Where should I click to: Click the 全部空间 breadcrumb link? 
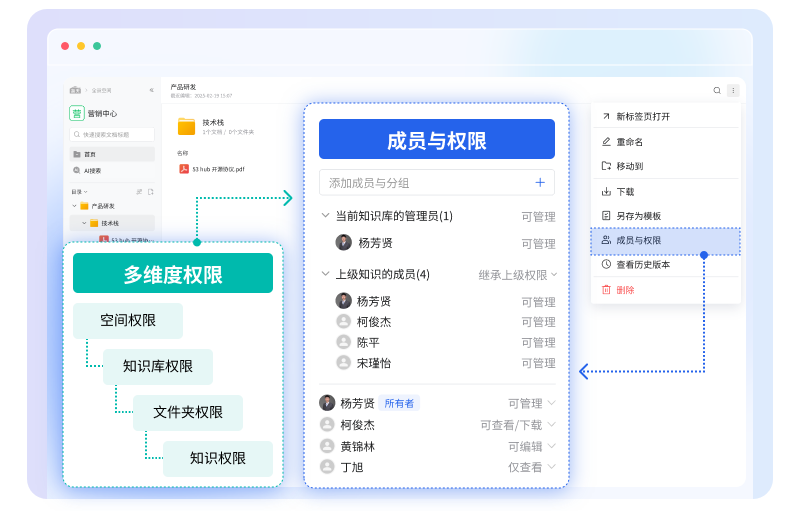(x=101, y=90)
